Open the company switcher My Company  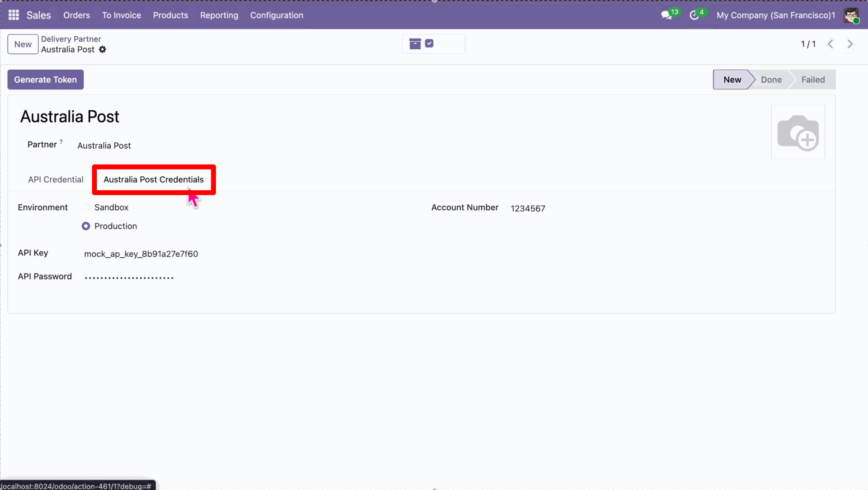point(776,15)
